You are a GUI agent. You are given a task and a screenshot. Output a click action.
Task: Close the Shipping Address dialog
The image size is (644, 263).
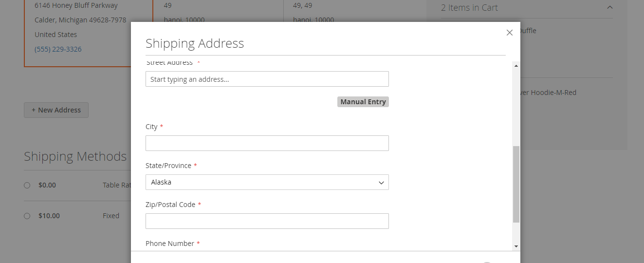tap(509, 33)
